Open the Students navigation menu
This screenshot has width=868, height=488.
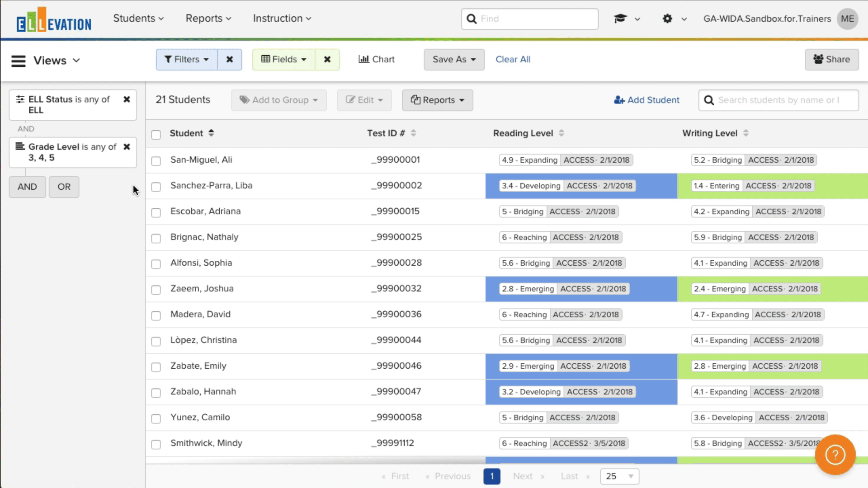pos(138,19)
